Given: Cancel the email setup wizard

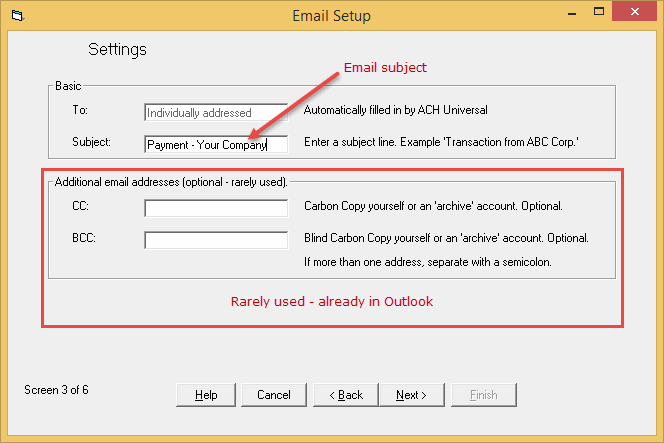Looking at the screenshot, I should coord(274,395).
